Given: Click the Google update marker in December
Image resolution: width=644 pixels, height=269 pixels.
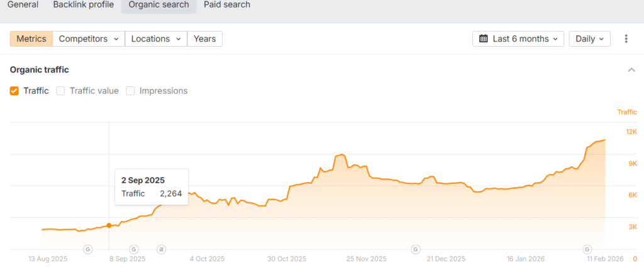Looking at the screenshot, I should 415,249.
